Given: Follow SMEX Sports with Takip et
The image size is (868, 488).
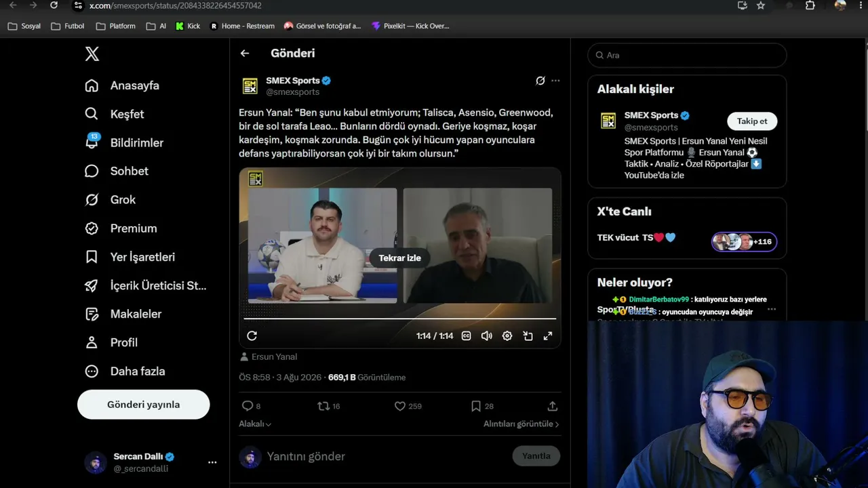Looking at the screenshot, I should coord(752,121).
